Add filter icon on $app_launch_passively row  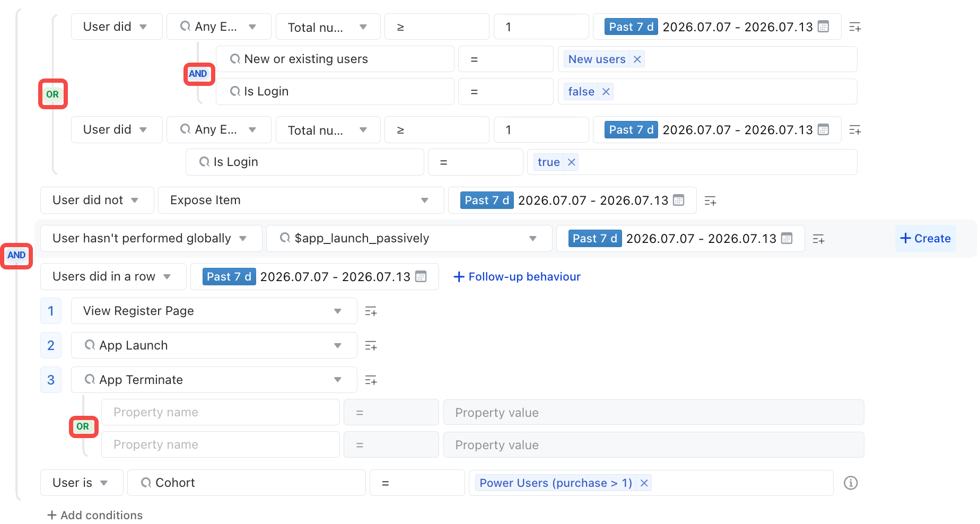[x=818, y=239]
